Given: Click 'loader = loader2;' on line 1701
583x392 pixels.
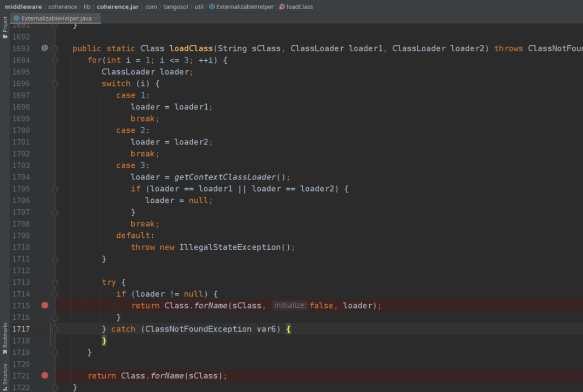Looking at the screenshot, I should [x=172, y=142].
